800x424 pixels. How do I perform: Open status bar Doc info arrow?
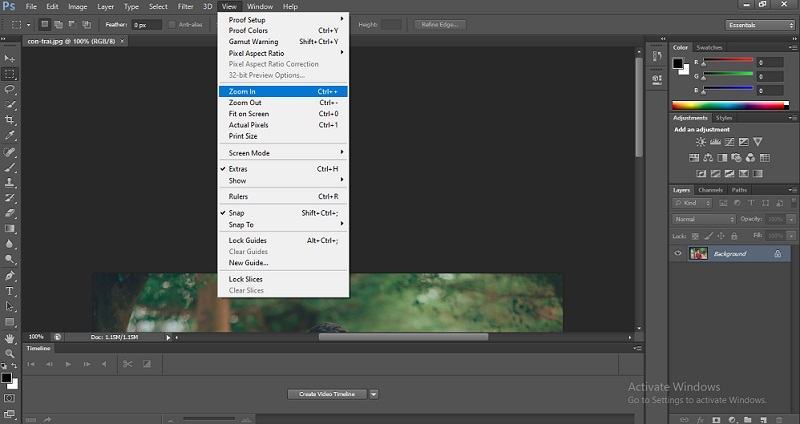tap(168, 337)
